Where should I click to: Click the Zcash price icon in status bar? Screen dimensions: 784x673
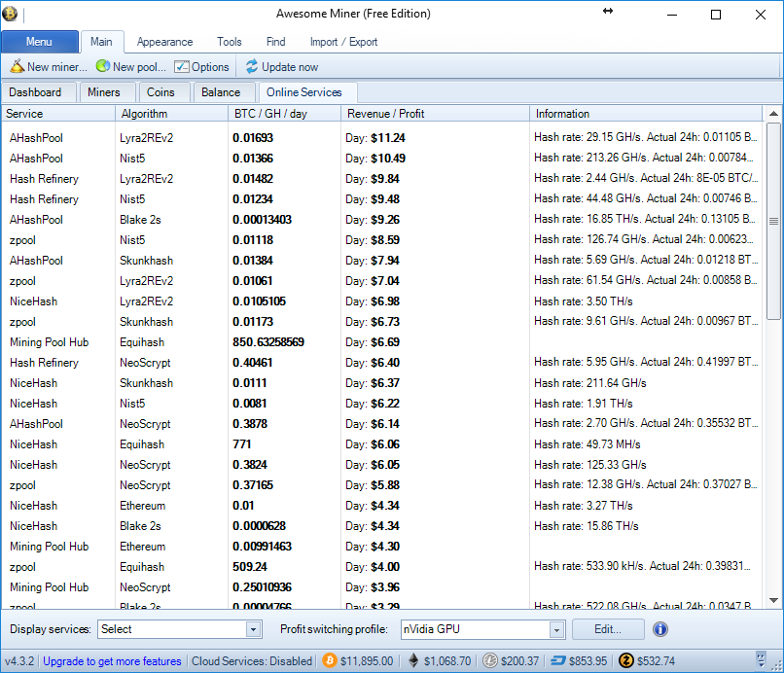coord(626,660)
